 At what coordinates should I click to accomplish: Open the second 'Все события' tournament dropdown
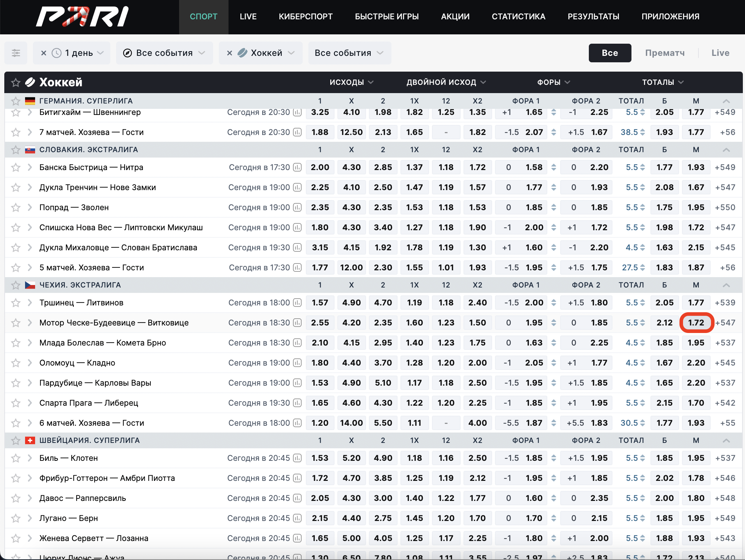tap(350, 53)
